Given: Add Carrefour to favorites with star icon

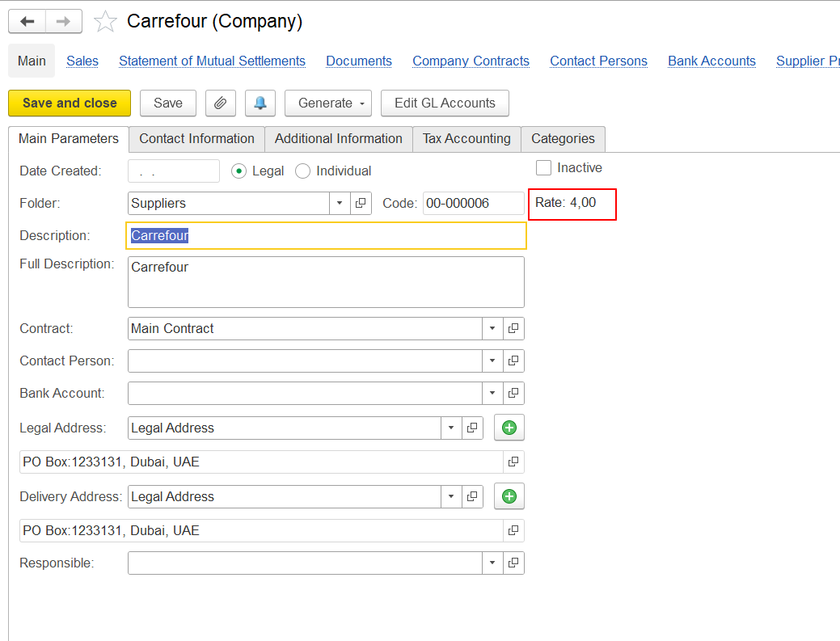Looking at the screenshot, I should point(105,21).
